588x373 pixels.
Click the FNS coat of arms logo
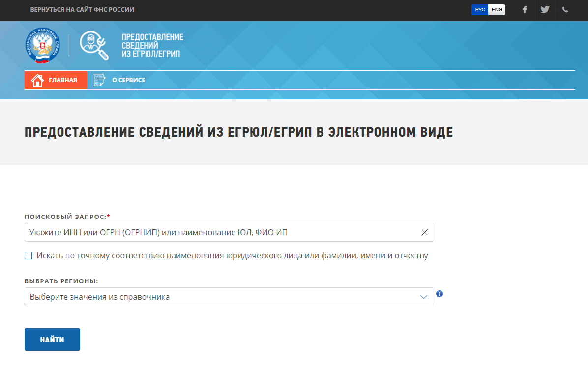click(x=42, y=44)
